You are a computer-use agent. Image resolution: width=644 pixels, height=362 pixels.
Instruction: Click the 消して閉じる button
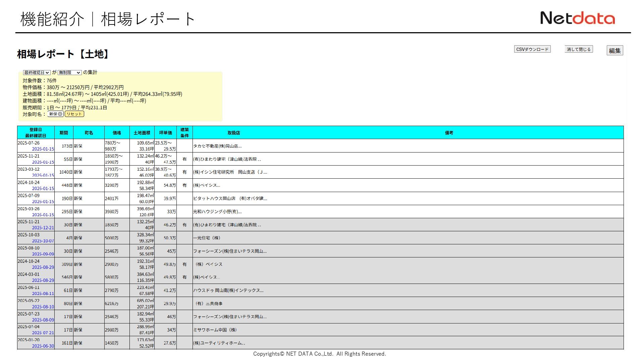[579, 49]
